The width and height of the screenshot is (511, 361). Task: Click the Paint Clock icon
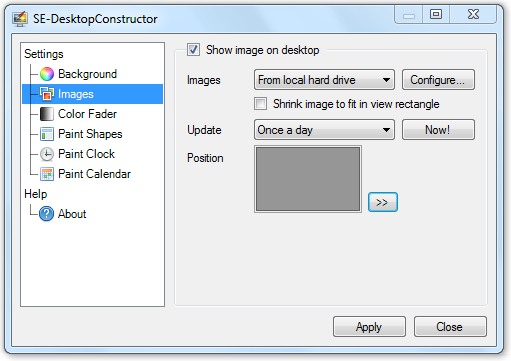(x=47, y=154)
